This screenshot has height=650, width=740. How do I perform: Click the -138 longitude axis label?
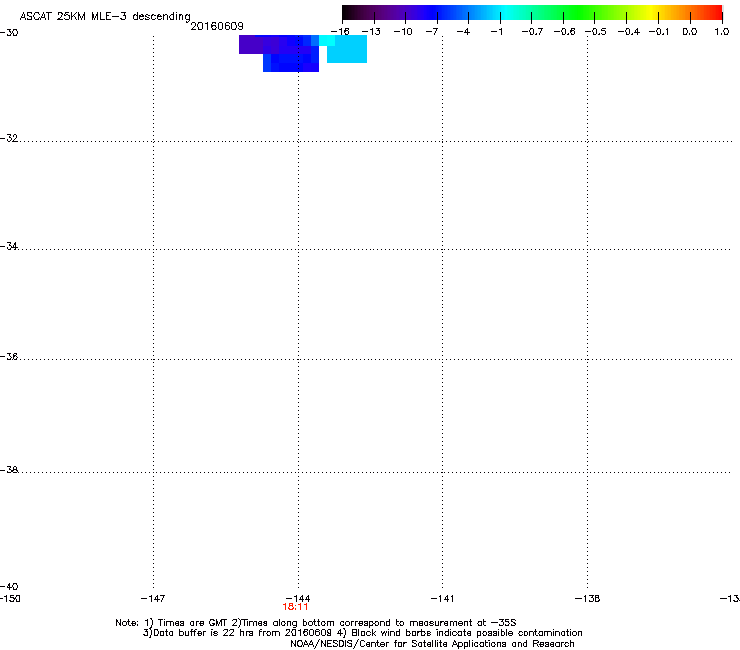click(x=588, y=599)
